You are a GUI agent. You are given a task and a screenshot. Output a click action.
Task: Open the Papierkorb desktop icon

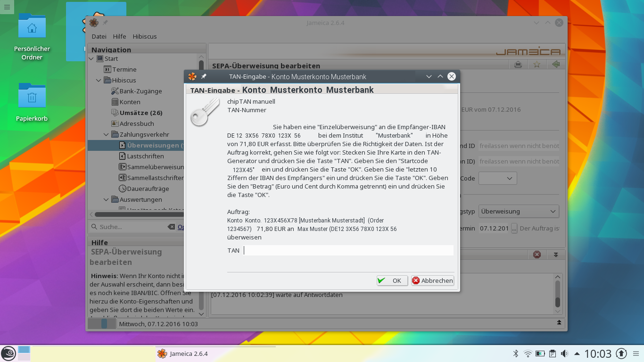[x=32, y=102]
